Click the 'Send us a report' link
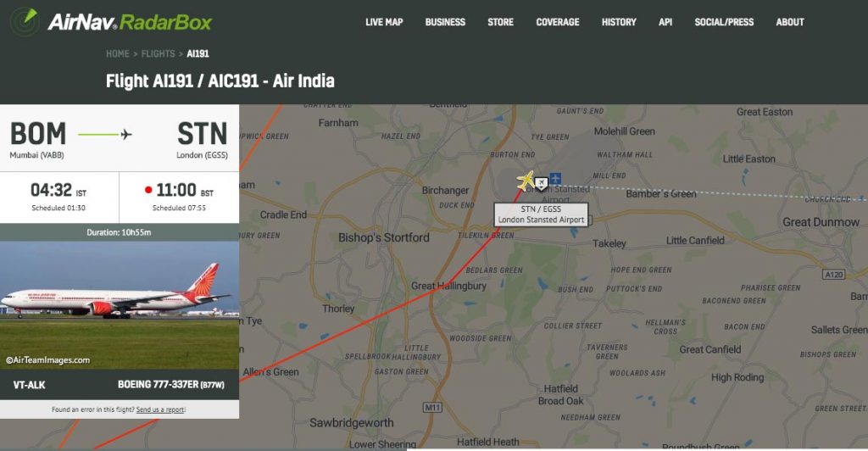868x451 pixels. click(x=160, y=409)
